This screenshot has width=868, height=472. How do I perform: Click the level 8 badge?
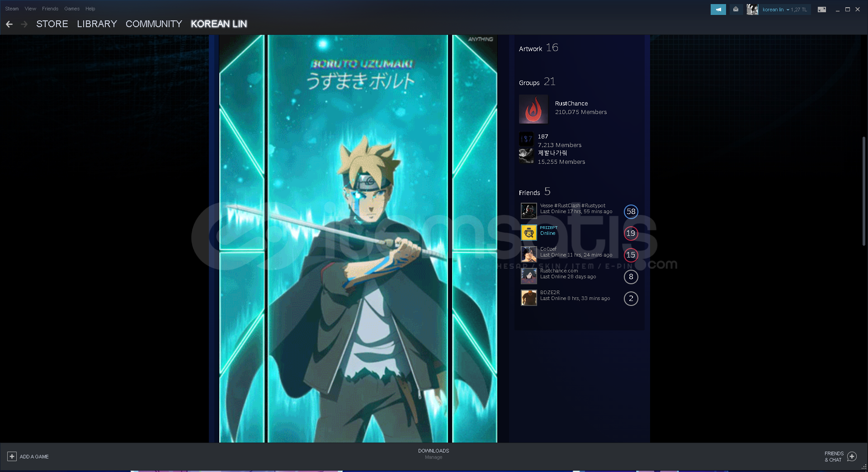pyautogui.click(x=631, y=277)
